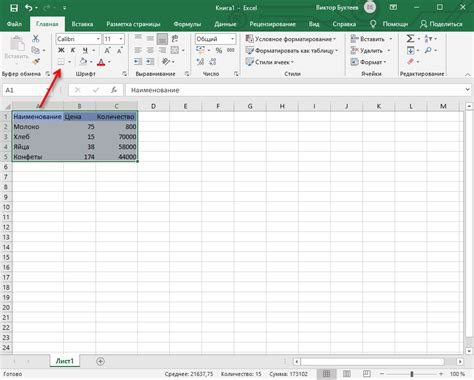Activate the Format Painter brush
This screenshot has width=474, height=380.
click(x=36, y=62)
